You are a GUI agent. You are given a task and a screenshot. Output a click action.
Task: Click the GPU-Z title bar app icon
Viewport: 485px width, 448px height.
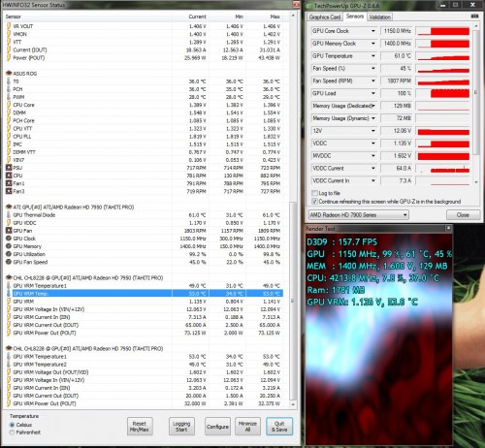pyautogui.click(x=309, y=6)
